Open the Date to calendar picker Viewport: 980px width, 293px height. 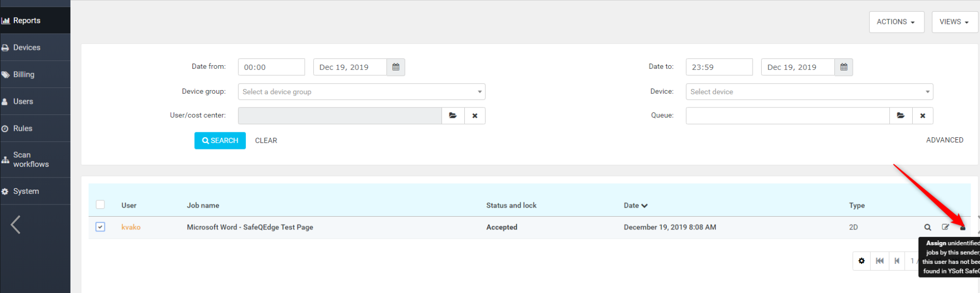[843, 67]
